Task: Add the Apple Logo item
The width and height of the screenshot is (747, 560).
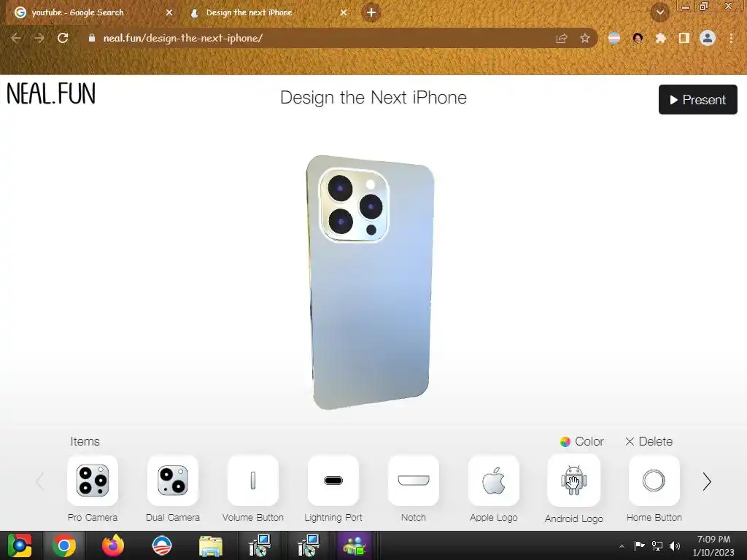Action: click(494, 481)
